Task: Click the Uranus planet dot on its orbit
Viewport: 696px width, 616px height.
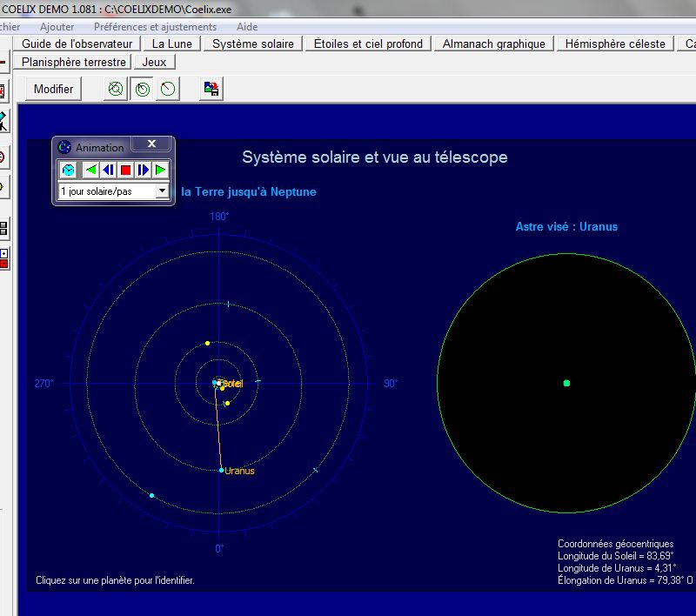Action: [x=221, y=470]
